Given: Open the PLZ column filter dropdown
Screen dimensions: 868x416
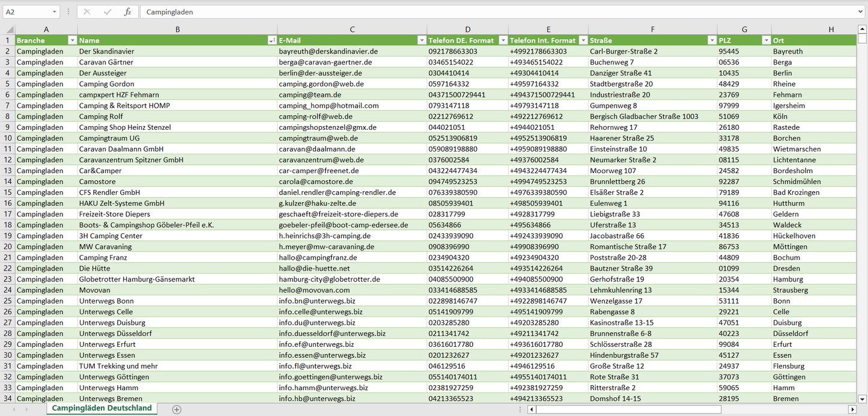Looking at the screenshot, I should click(765, 40).
